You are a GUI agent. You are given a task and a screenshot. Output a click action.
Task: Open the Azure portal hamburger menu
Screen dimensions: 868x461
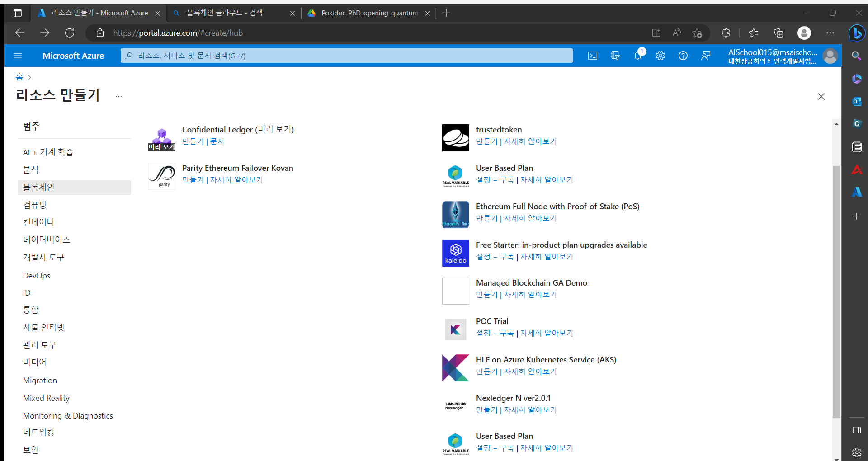(18, 56)
